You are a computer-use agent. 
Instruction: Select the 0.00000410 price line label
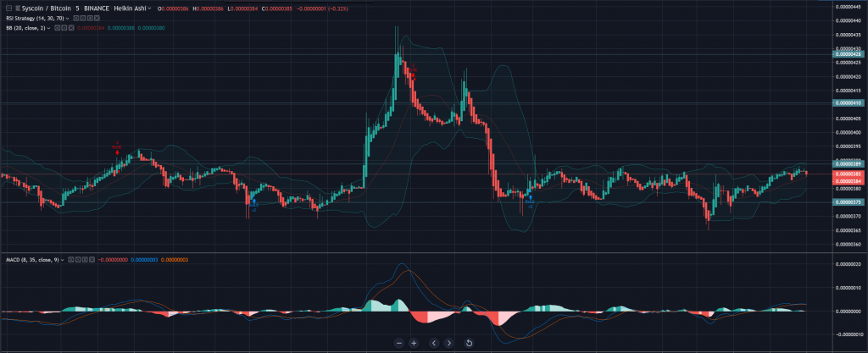click(x=849, y=102)
